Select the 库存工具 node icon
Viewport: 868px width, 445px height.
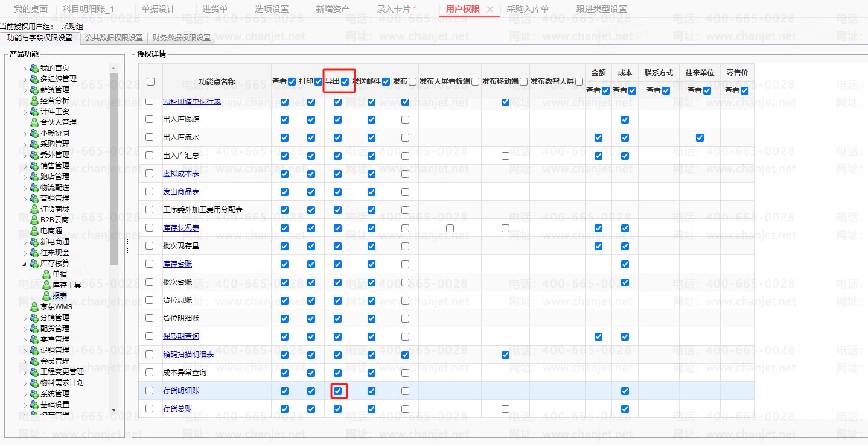tap(46, 285)
